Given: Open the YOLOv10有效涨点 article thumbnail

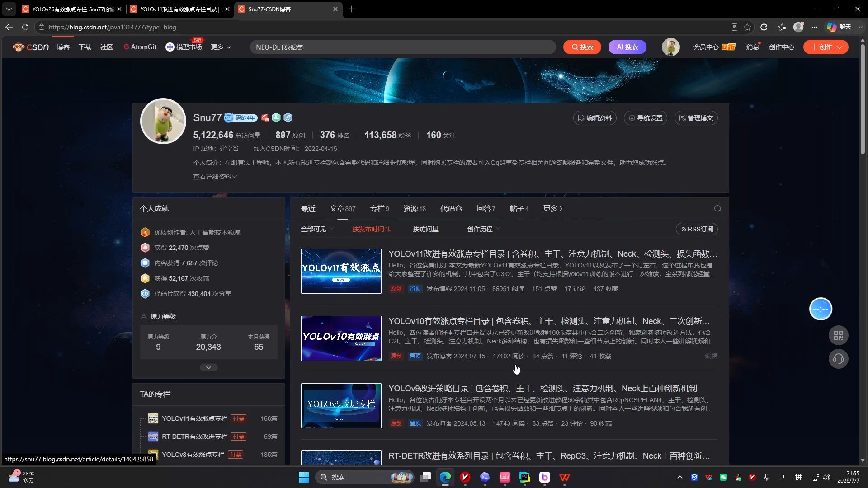Looking at the screenshot, I should 341,338.
